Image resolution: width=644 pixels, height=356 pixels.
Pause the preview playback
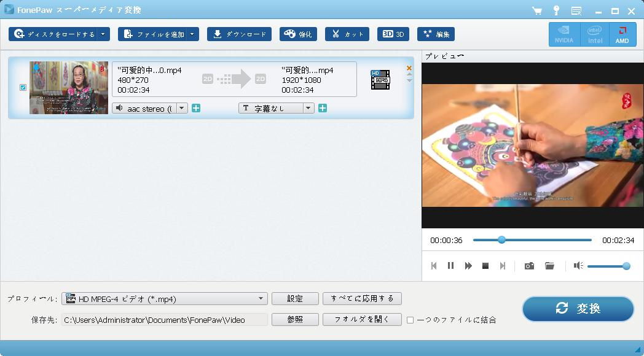pyautogui.click(x=450, y=266)
